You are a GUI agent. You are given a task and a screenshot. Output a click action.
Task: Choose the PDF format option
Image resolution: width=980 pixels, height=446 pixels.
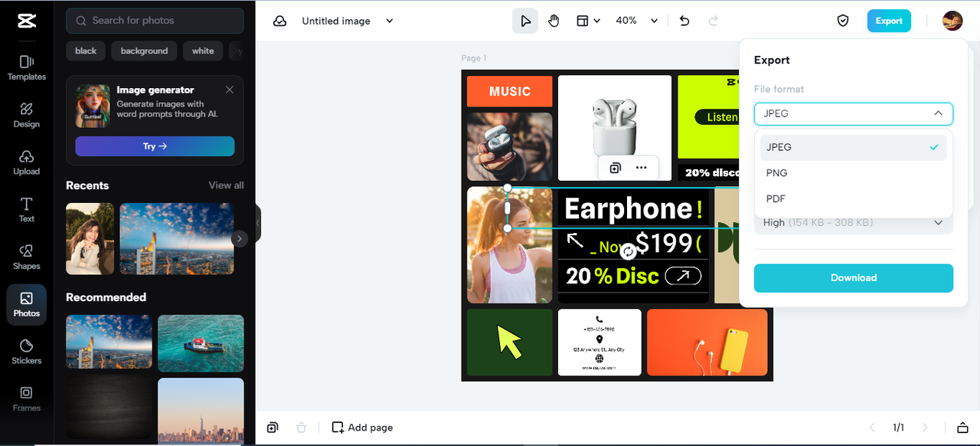(854, 198)
